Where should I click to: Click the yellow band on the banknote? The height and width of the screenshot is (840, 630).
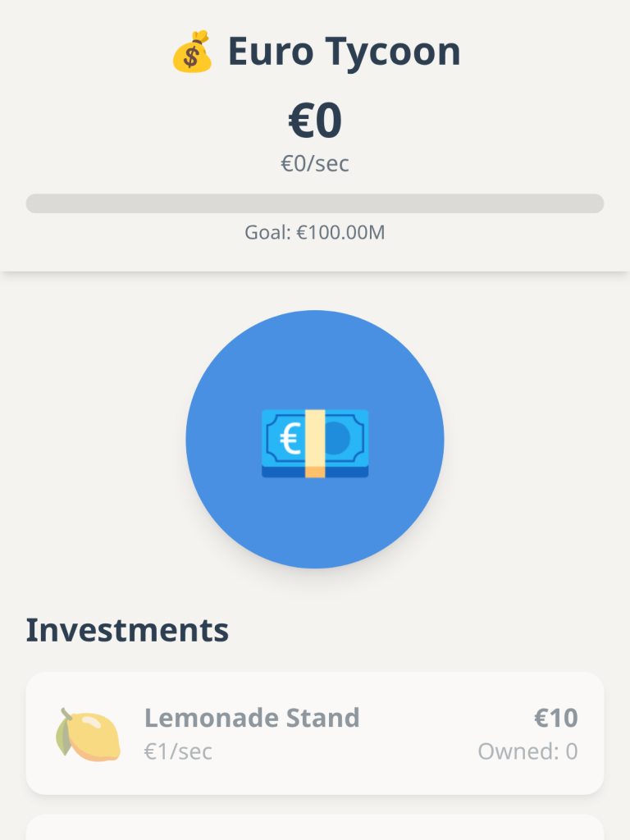tap(315, 441)
